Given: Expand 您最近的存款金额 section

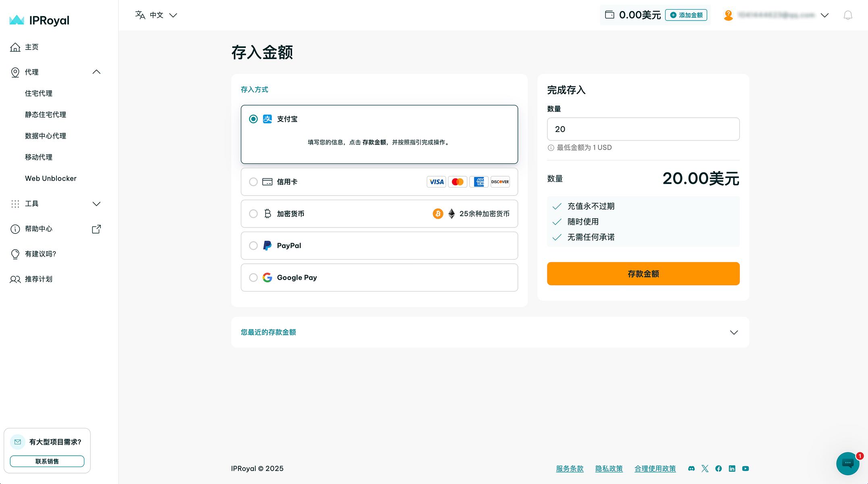Looking at the screenshot, I should [734, 332].
